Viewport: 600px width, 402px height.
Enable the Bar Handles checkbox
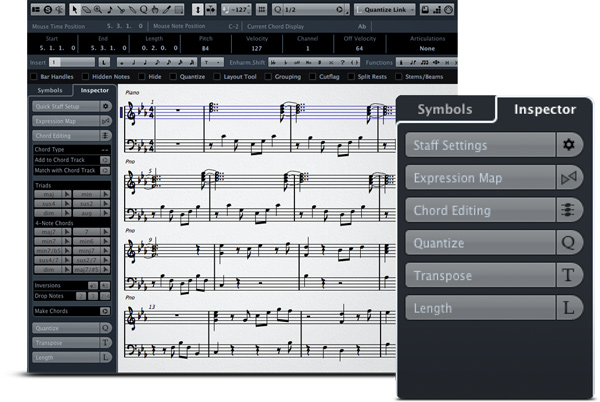(x=34, y=76)
